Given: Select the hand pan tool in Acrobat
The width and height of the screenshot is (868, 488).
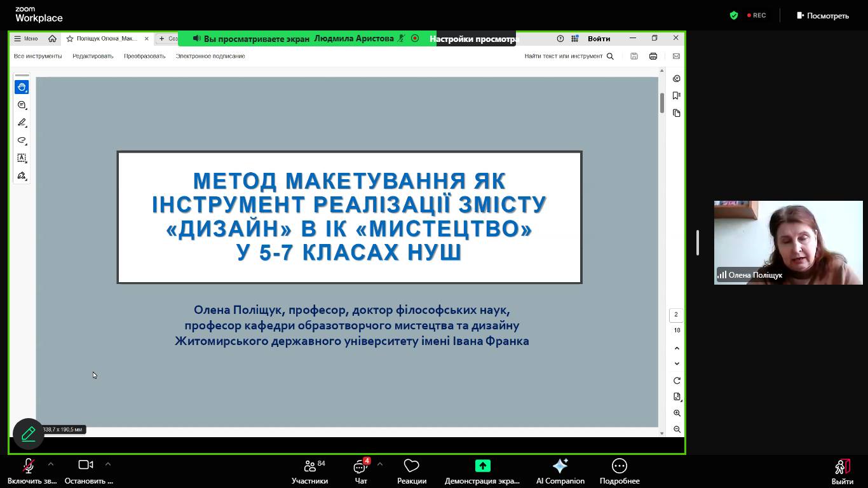Looking at the screenshot, I should click(22, 87).
